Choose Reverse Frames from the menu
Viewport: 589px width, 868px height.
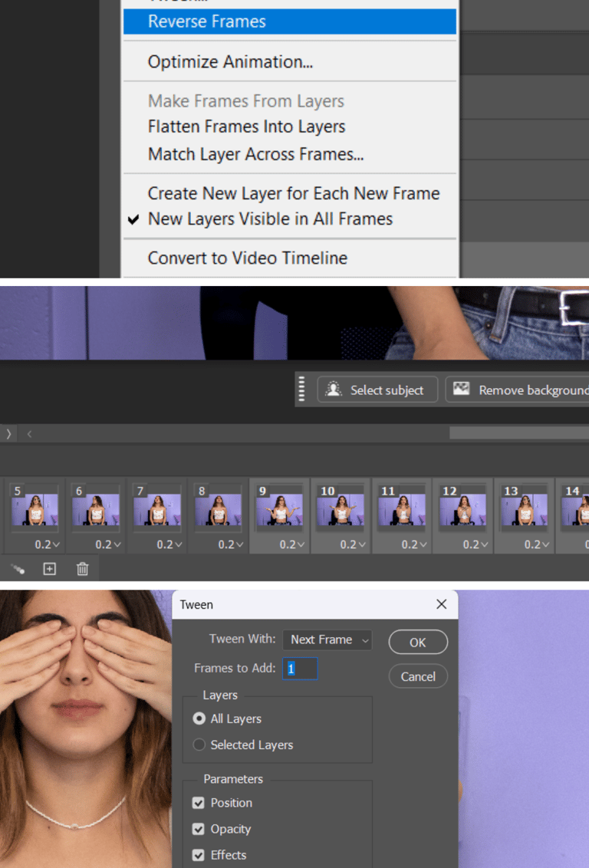click(x=290, y=21)
